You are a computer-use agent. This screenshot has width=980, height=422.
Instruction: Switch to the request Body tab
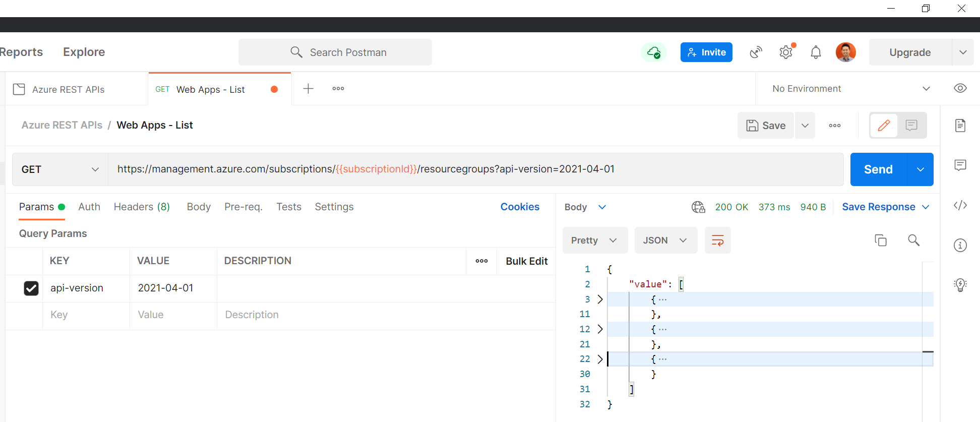(199, 207)
